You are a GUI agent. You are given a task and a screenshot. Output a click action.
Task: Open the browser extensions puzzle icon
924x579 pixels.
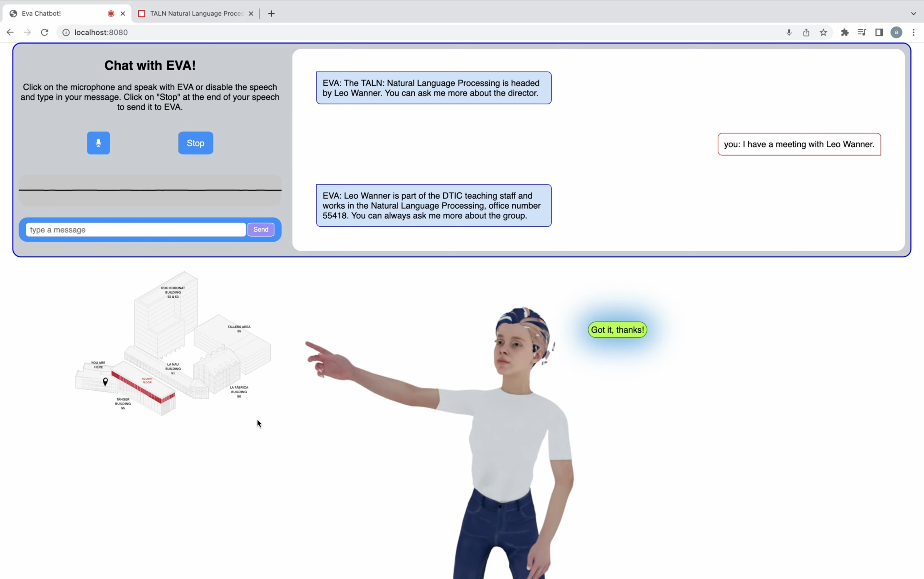click(845, 32)
